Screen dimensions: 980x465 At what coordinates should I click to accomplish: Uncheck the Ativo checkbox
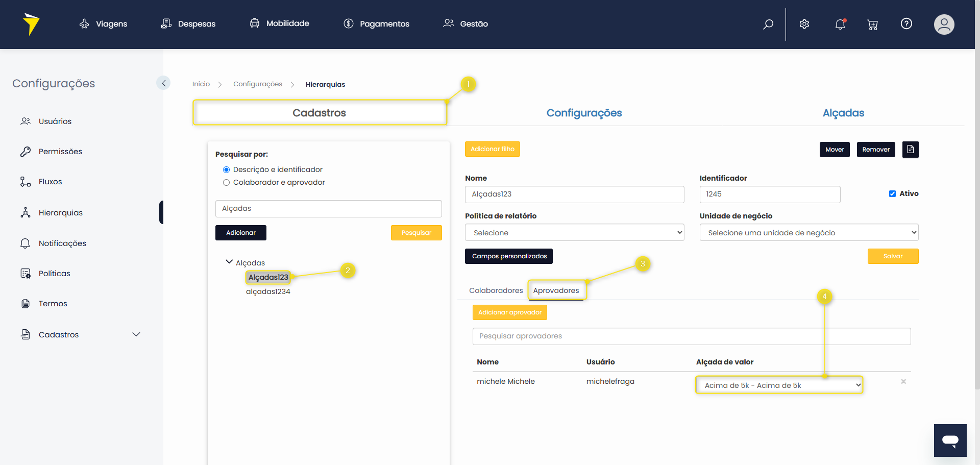pos(892,193)
